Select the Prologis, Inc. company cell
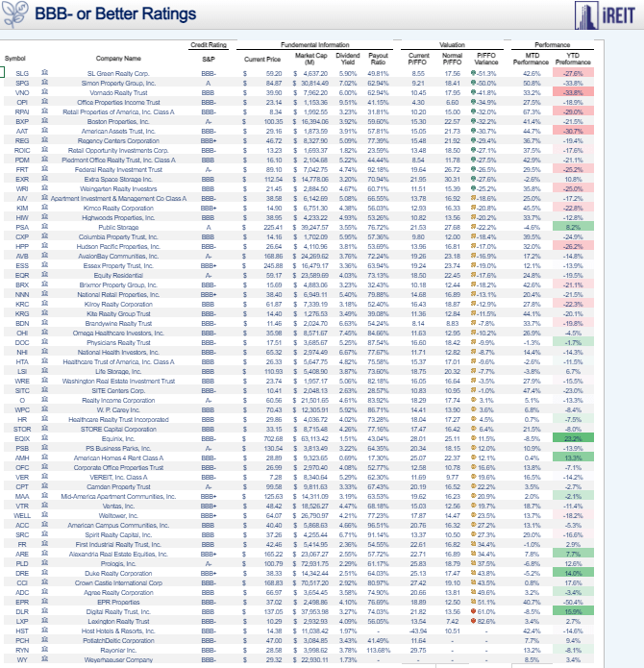Screen dimensions: 644x668 pos(118,563)
